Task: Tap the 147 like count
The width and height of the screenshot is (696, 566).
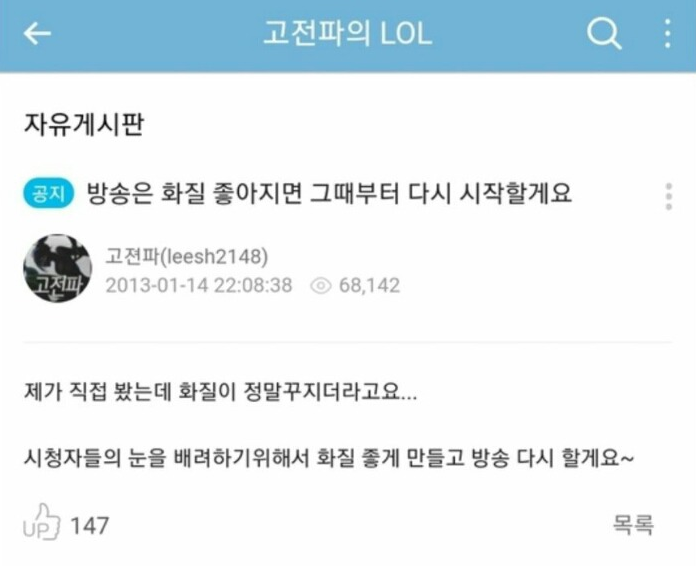Action: tap(90, 526)
